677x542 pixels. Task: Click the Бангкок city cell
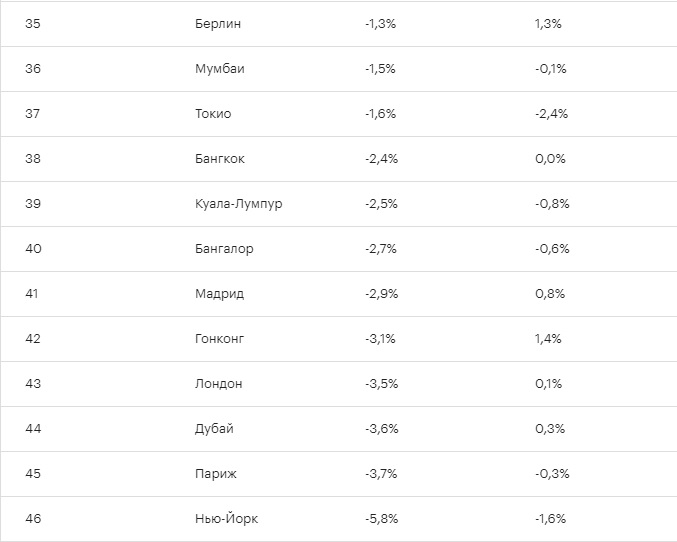219,158
